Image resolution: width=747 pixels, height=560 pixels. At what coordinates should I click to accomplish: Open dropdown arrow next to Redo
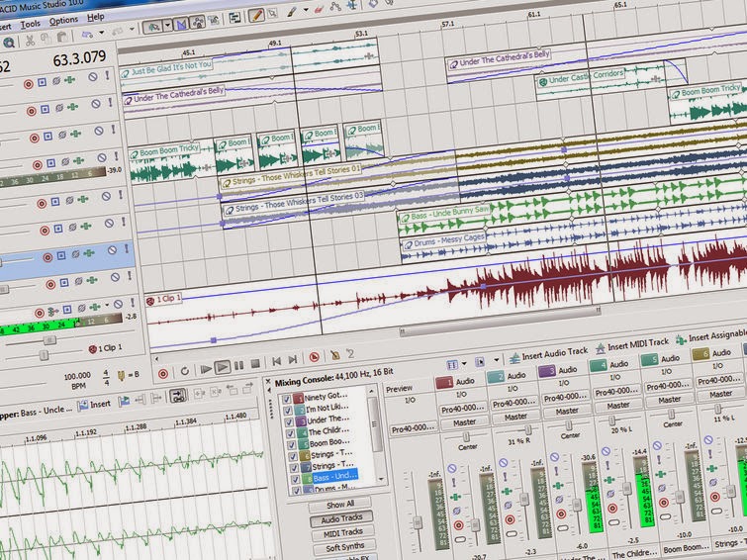[132, 29]
